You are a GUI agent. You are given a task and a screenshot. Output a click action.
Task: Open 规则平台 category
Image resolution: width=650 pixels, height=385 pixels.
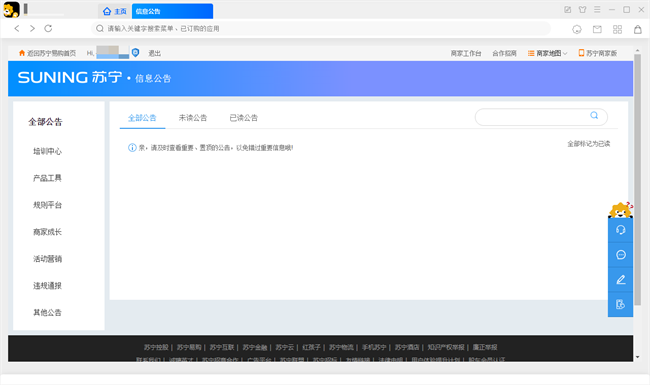click(47, 205)
